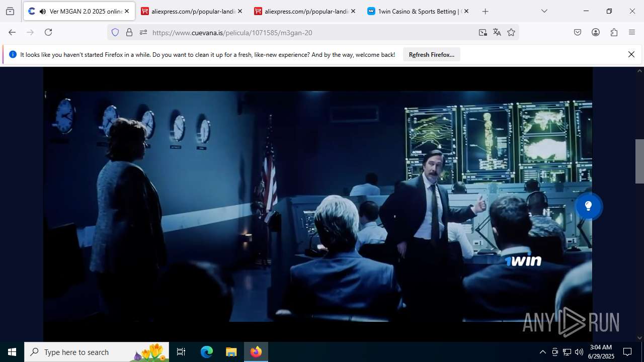
Task: Expand the list all tabs dropdown
Action: (544, 11)
